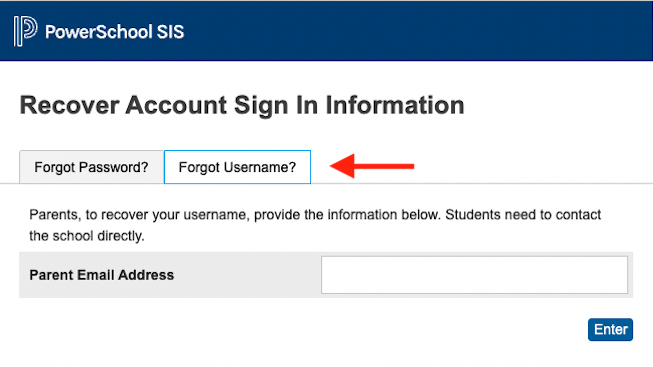
Task: Click the Recover Account Sign In Information heading
Action: click(x=242, y=105)
